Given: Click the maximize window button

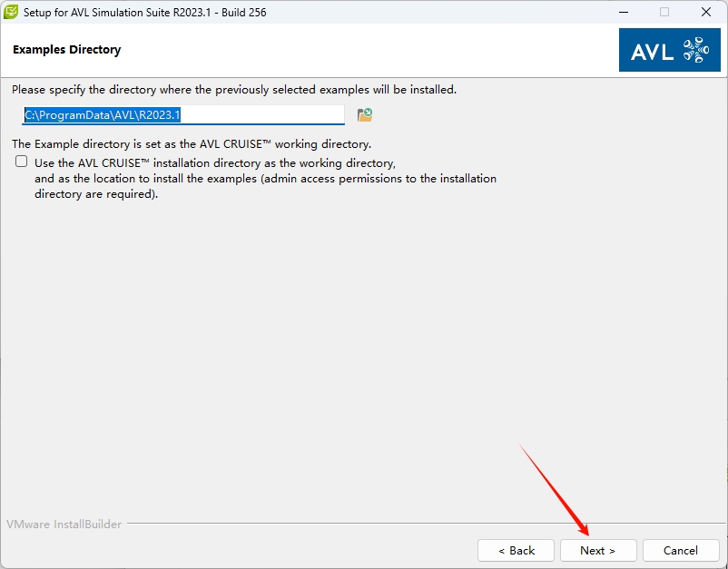Looking at the screenshot, I should click(664, 13).
